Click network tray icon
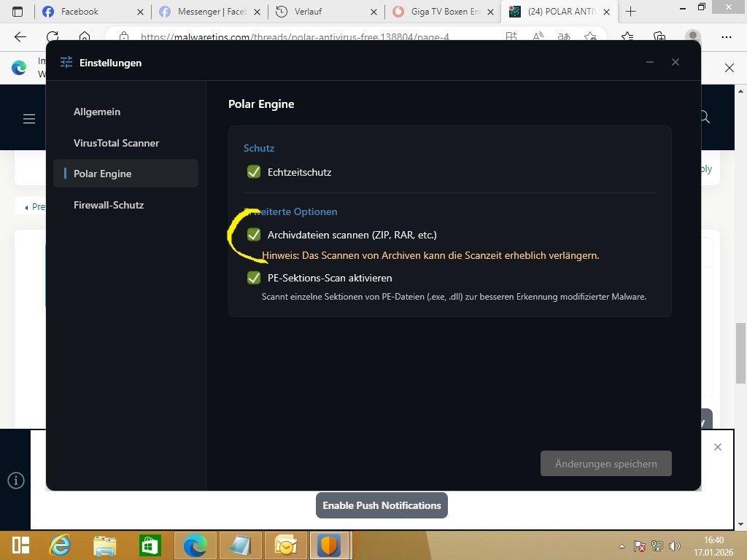747x560 pixels. (657, 545)
